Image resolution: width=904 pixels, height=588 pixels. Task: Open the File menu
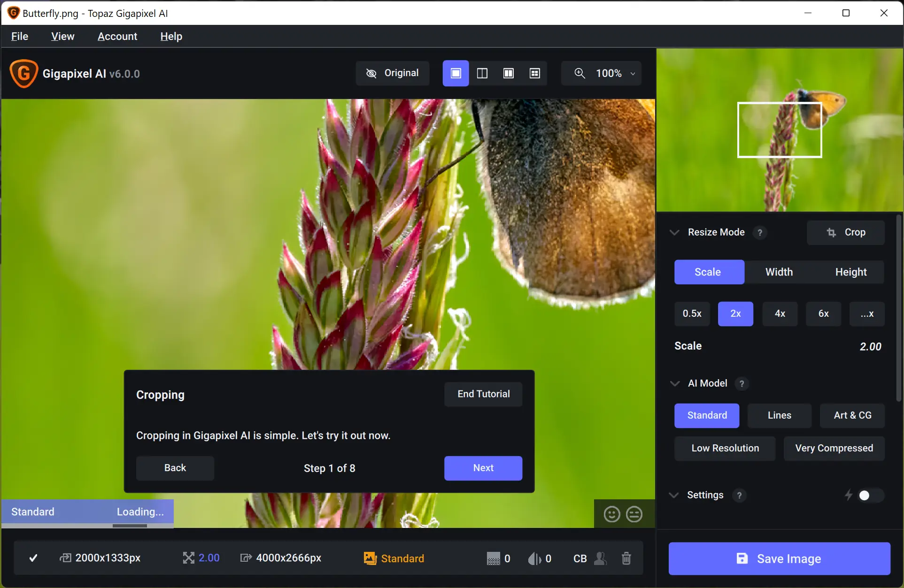[20, 36]
